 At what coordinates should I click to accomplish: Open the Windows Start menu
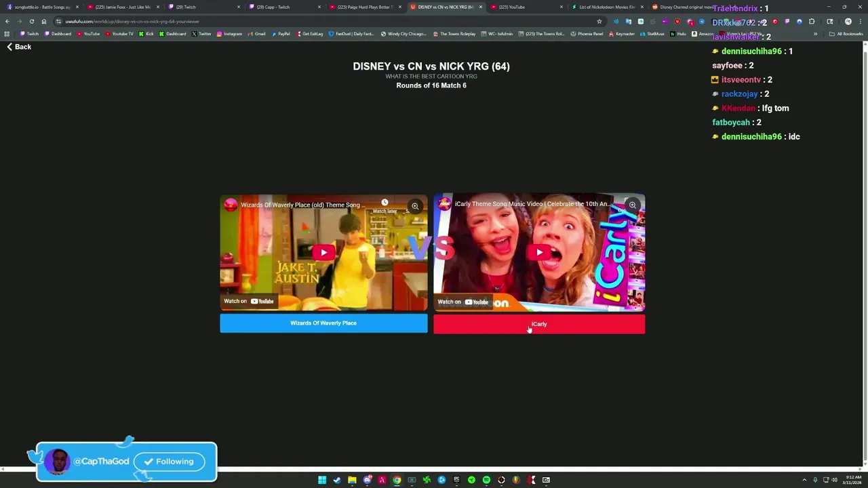point(322,480)
